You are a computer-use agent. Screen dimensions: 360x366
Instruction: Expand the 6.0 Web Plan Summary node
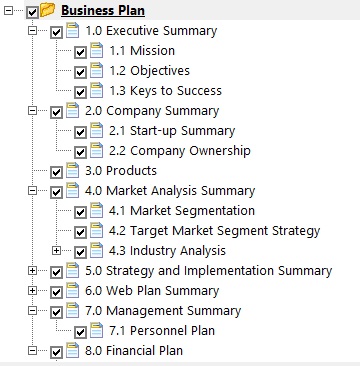tap(32, 290)
